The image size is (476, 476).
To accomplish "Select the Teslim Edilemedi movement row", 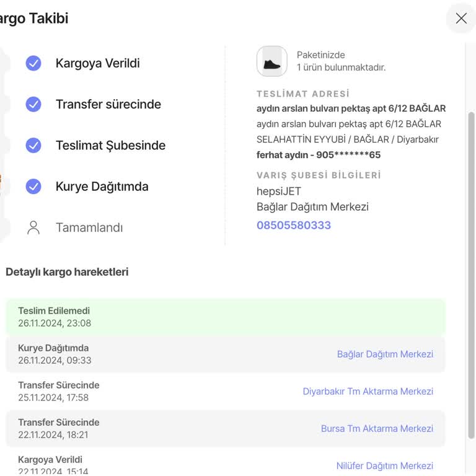I will 226,317.
